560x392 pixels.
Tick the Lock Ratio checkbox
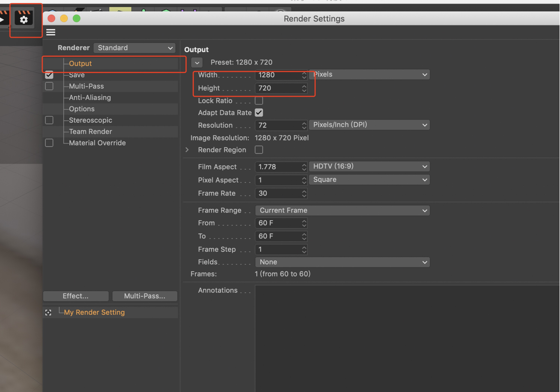click(x=259, y=101)
